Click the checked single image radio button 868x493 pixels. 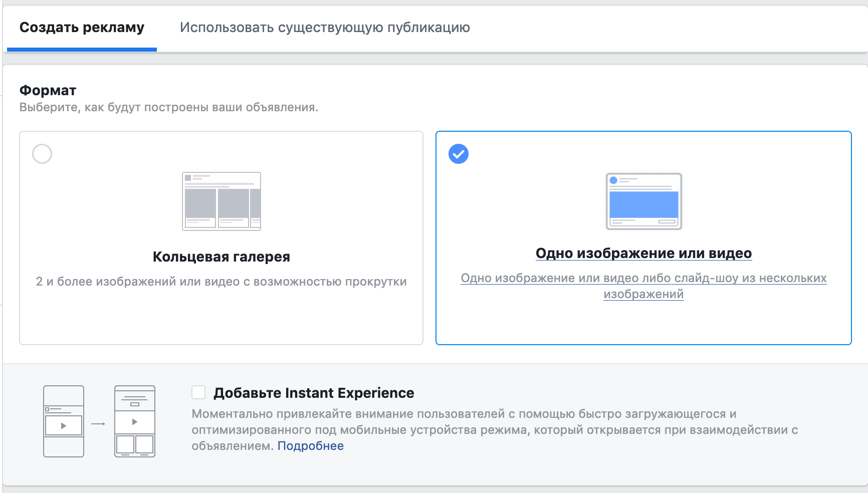click(459, 154)
